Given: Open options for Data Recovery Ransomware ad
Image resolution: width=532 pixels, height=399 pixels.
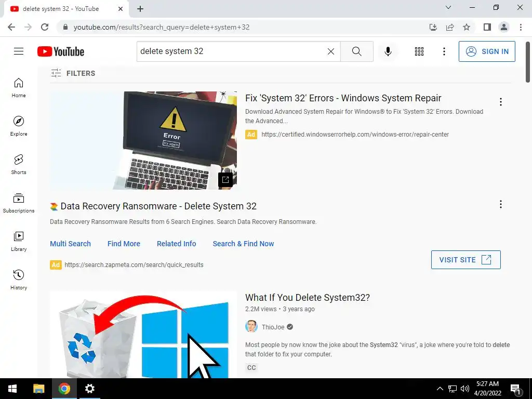Looking at the screenshot, I should tap(500, 204).
